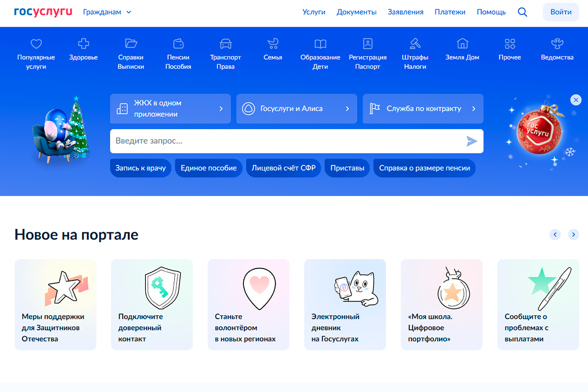Select the Приставы chip
Viewport: 588px width, 392px height.
(x=347, y=168)
